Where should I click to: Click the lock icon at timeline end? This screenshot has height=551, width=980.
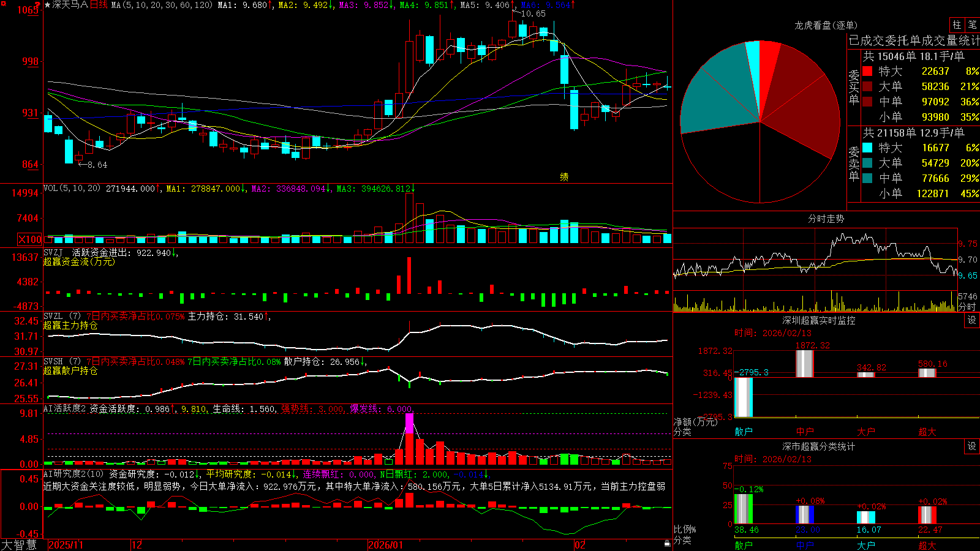(x=667, y=543)
